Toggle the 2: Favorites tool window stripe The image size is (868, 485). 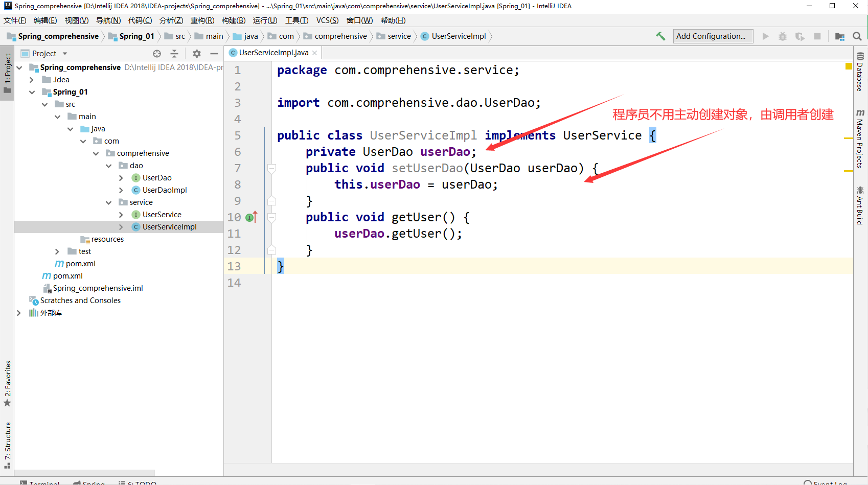[7, 384]
